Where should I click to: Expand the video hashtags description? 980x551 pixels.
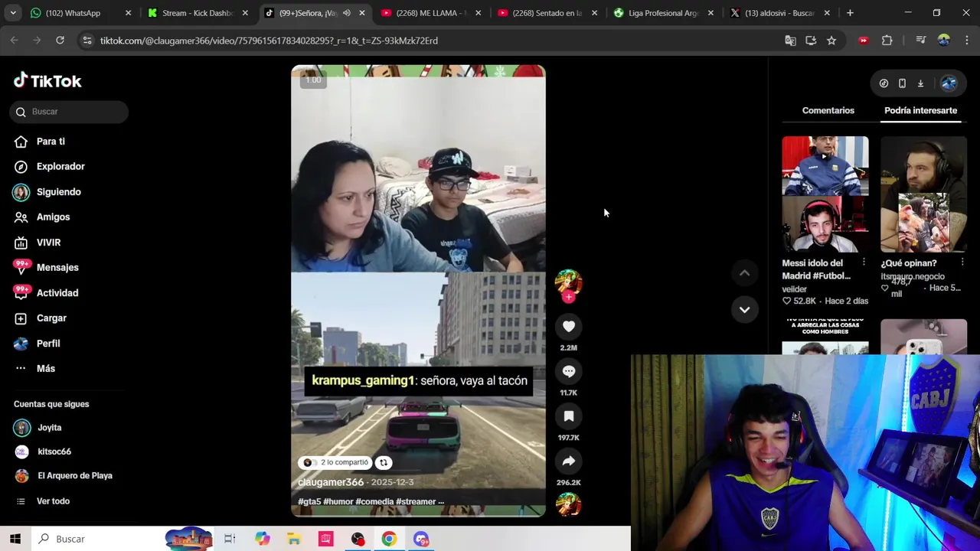coord(371,502)
